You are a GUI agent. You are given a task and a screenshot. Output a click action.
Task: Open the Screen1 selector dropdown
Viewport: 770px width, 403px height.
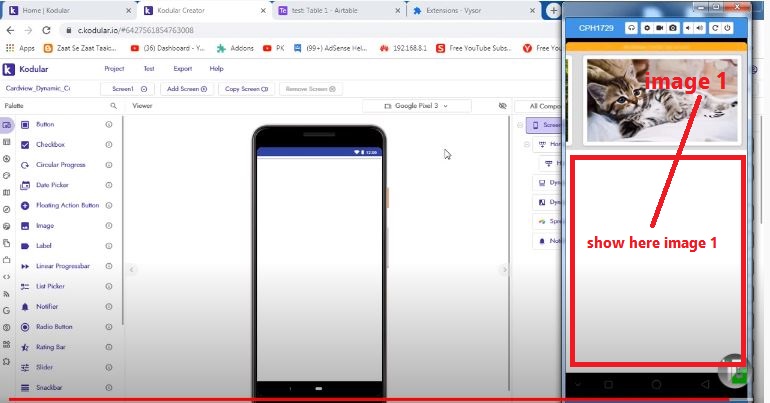(x=129, y=89)
